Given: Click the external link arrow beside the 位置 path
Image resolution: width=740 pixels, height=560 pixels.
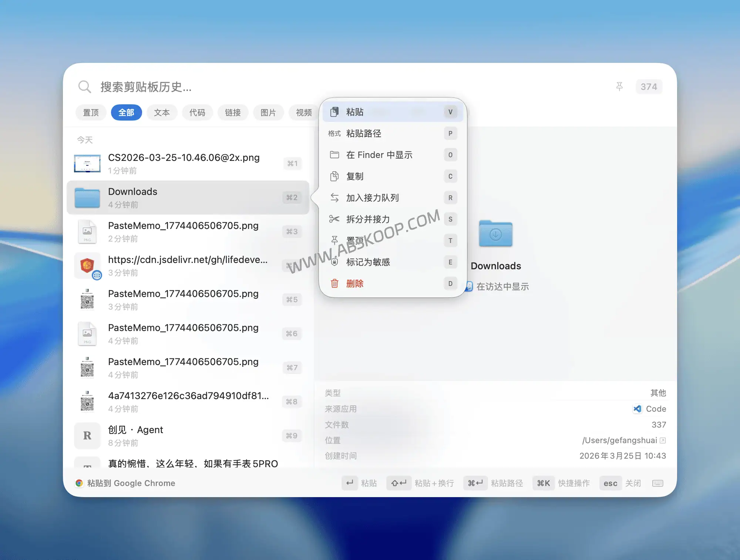Looking at the screenshot, I should point(663,441).
